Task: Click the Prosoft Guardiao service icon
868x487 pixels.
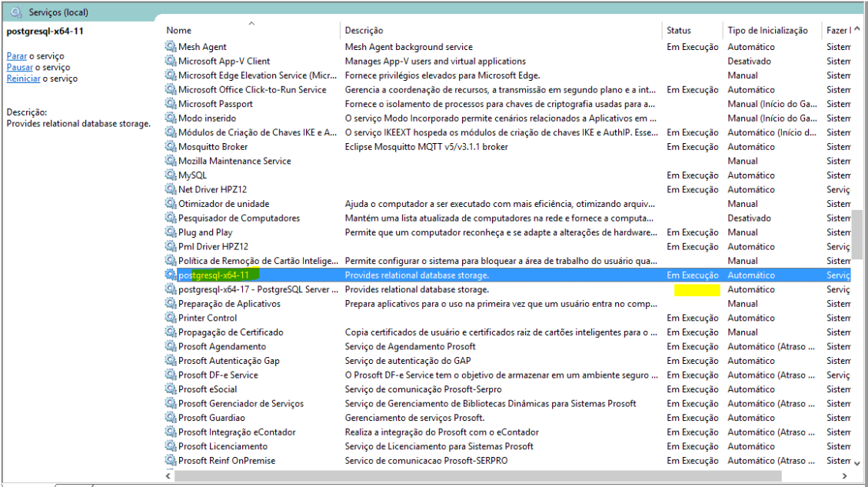Action: click(171, 418)
